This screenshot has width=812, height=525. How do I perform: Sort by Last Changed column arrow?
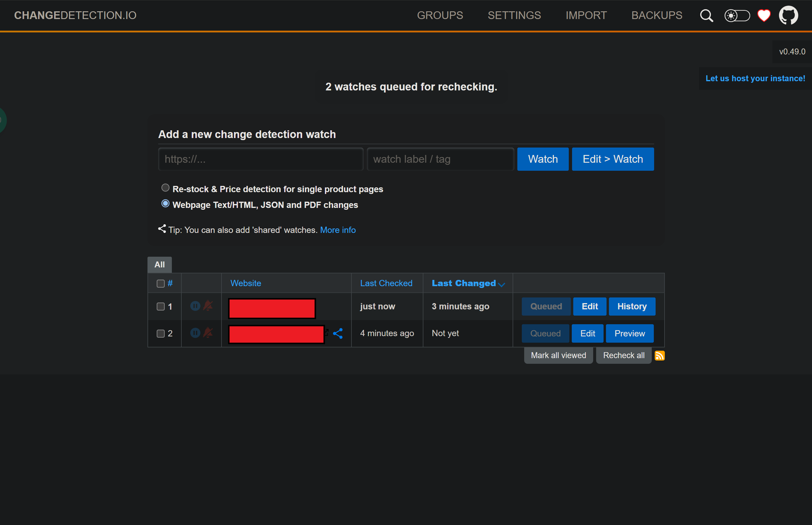coord(501,284)
